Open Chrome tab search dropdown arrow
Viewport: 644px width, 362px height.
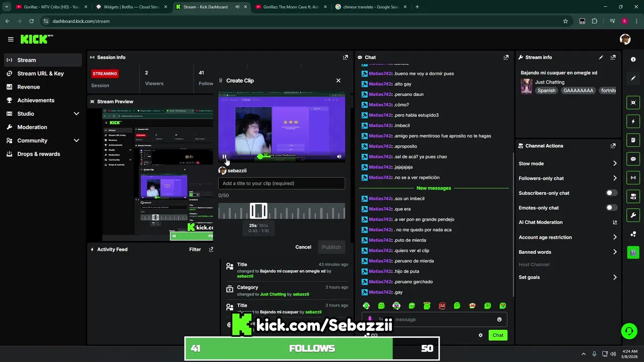(7, 7)
